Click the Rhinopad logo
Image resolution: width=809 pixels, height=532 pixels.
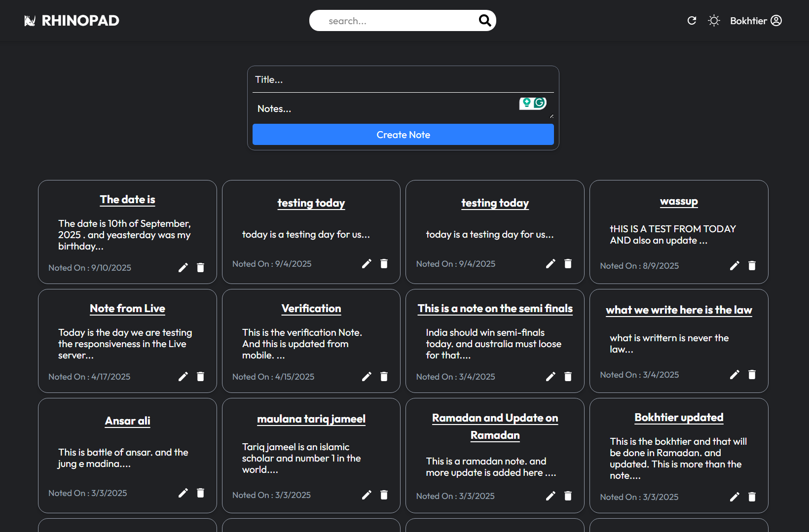pyautogui.click(x=72, y=21)
